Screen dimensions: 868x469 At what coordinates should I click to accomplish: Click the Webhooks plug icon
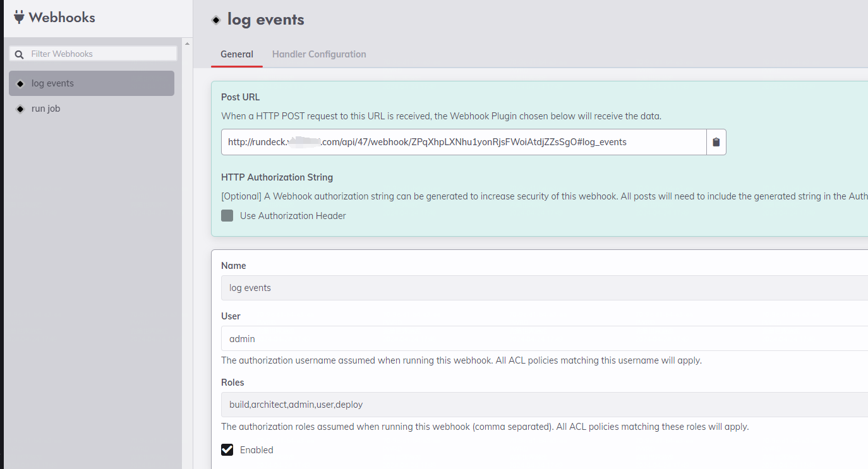tap(19, 17)
